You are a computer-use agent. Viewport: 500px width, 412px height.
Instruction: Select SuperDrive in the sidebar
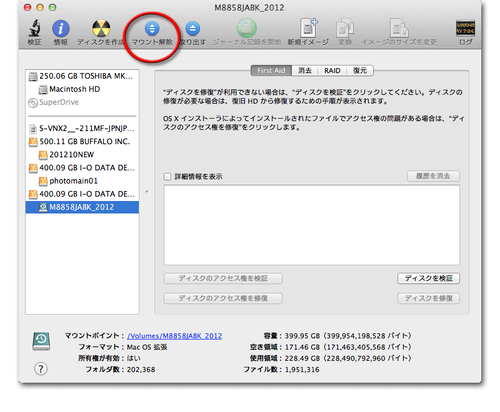pos(82,102)
